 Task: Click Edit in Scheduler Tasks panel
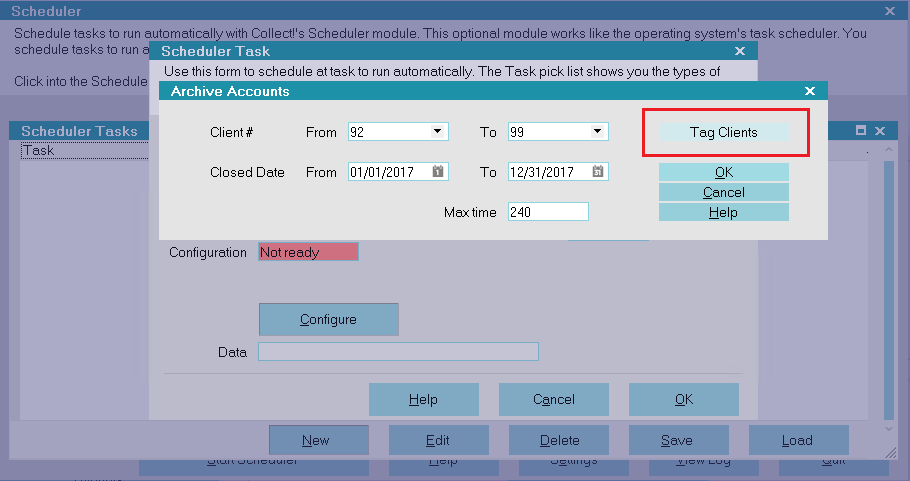[439, 440]
